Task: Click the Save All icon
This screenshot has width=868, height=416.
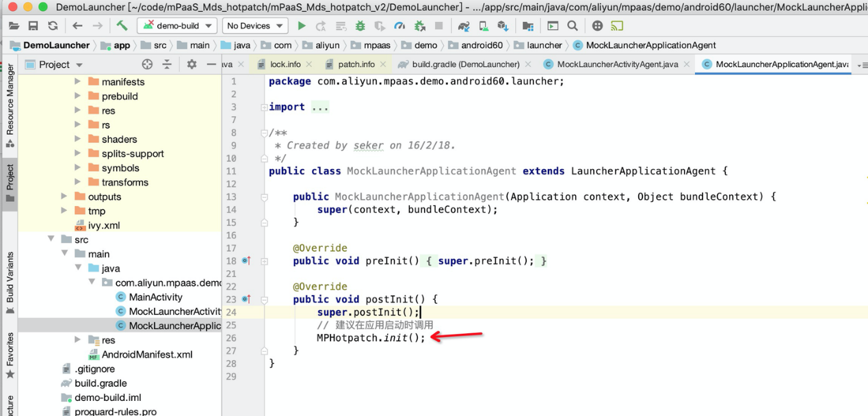Action: tap(33, 26)
